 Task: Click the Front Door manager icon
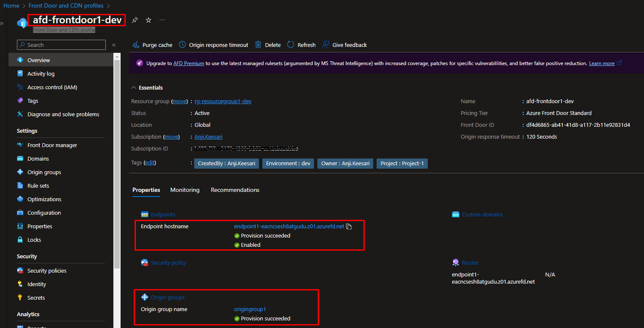point(20,145)
